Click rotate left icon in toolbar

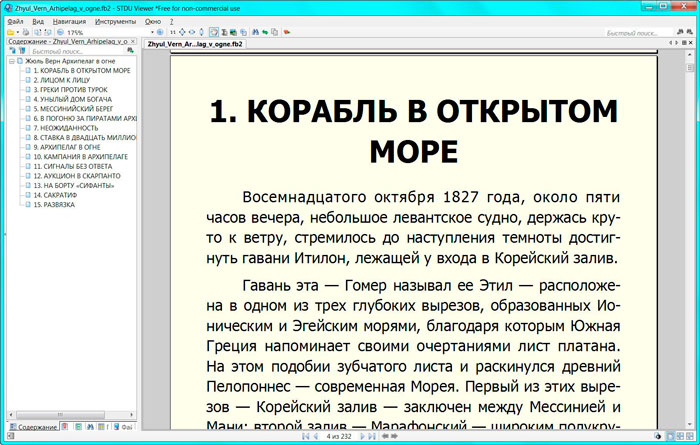click(x=38, y=32)
